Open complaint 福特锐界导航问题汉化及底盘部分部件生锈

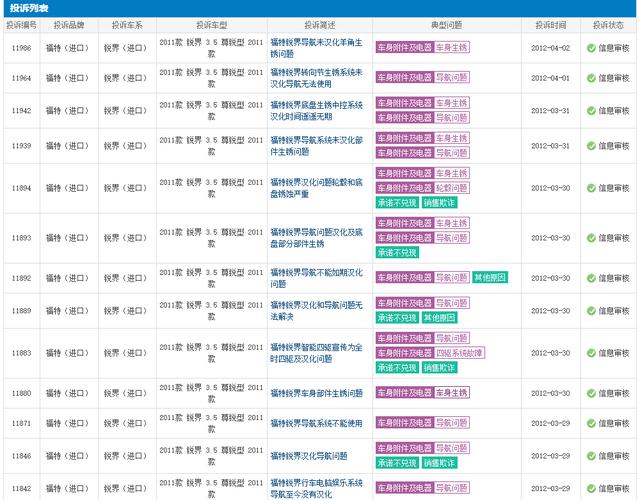pos(316,238)
